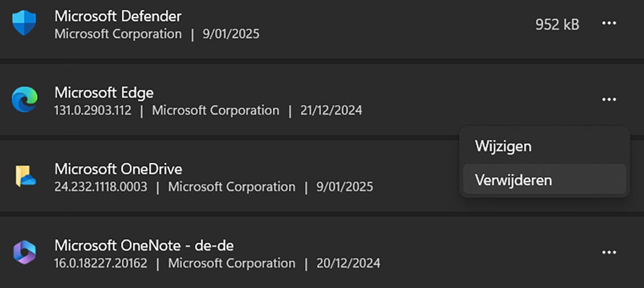The width and height of the screenshot is (644, 288).
Task: Select the Microsoft OneDrive list entry name
Action: tap(118, 169)
